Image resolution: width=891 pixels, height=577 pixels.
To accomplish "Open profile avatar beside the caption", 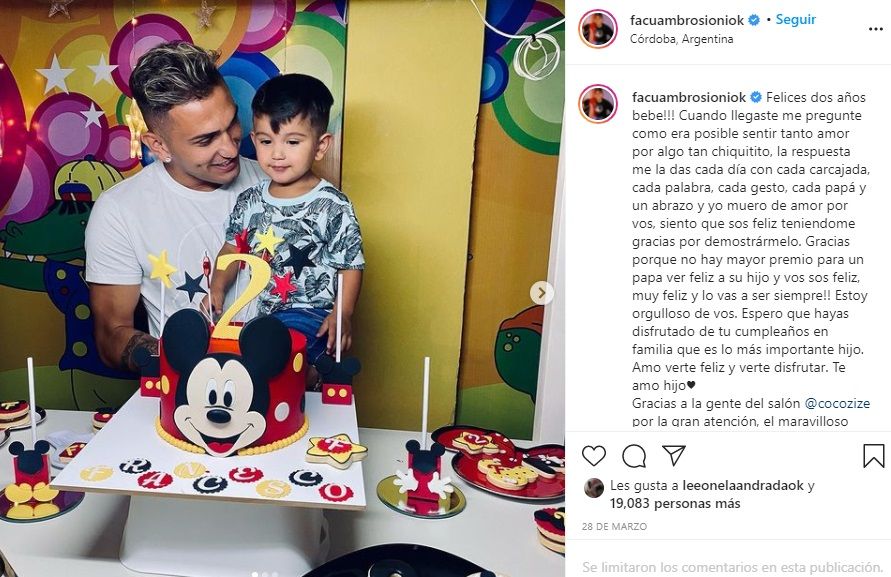I will pos(598,104).
